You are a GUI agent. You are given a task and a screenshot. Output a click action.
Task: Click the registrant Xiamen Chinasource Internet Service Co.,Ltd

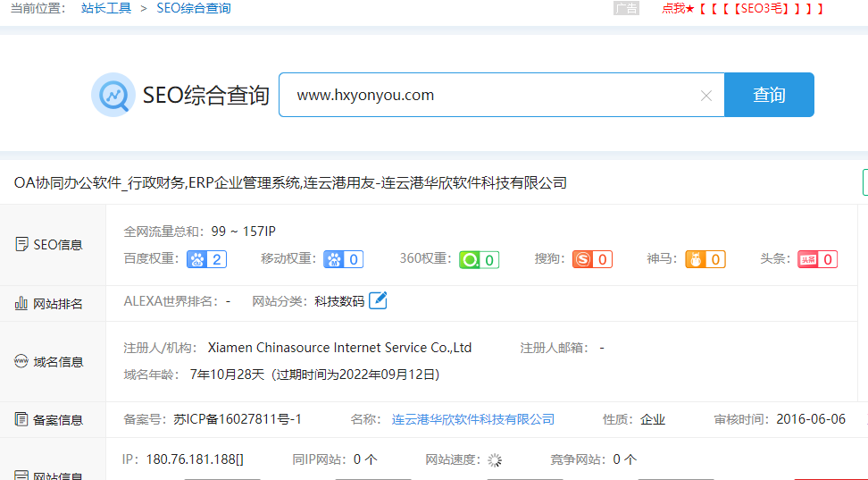(x=339, y=348)
